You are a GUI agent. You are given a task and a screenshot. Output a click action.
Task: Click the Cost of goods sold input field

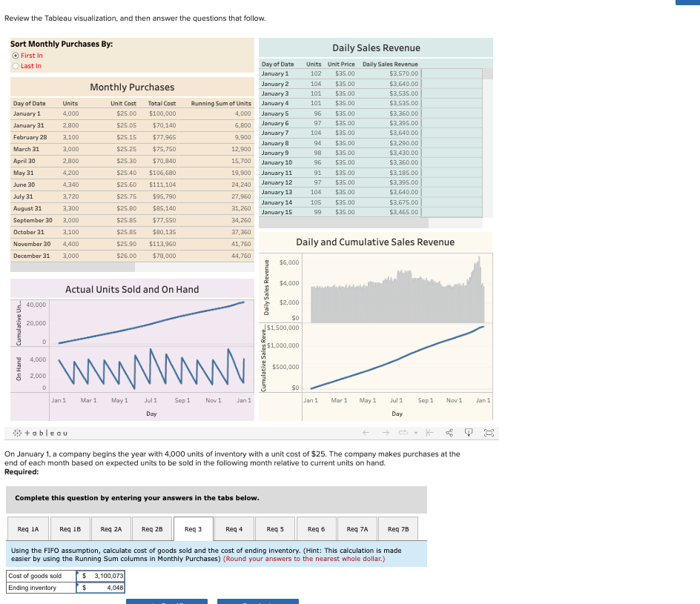pyautogui.click(x=100, y=576)
